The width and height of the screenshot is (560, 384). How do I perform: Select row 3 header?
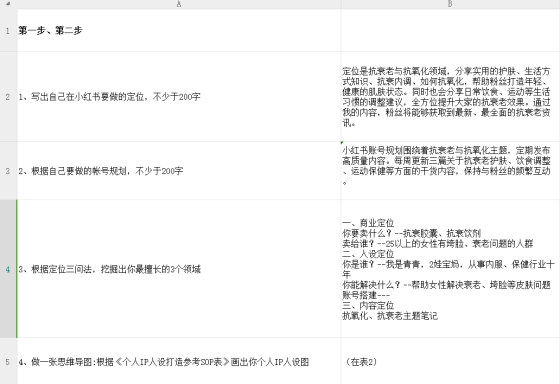pos(8,171)
